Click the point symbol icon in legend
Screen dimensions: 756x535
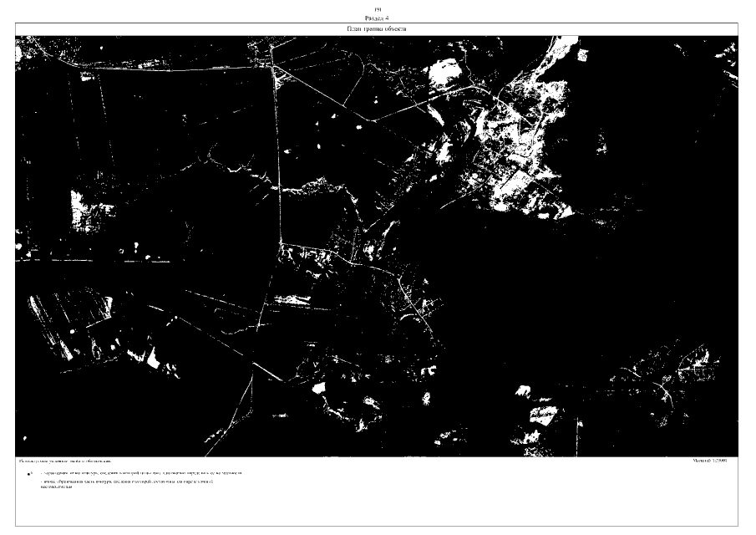click(29, 473)
